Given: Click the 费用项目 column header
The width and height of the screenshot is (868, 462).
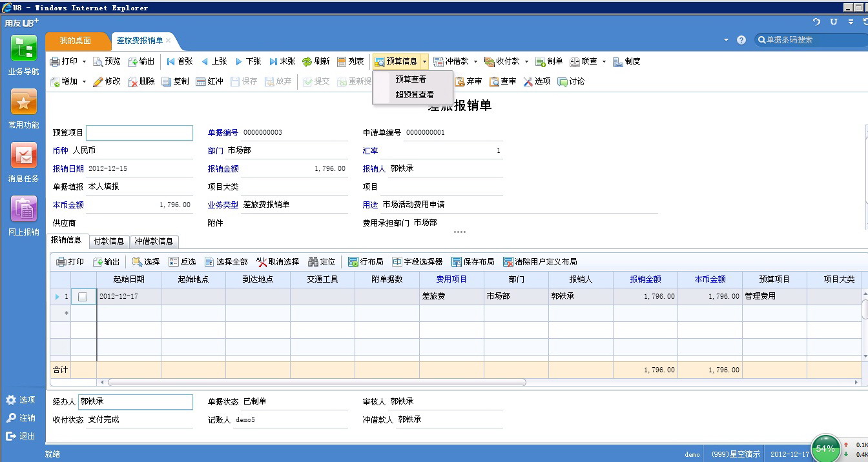Looking at the screenshot, I should [451, 279].
